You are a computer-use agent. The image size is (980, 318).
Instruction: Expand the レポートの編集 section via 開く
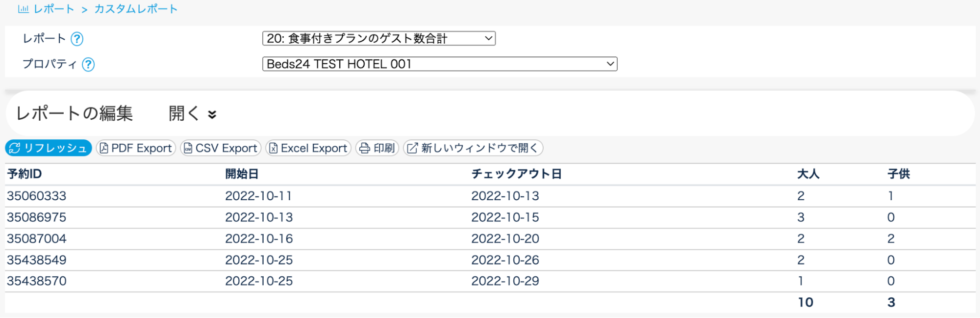[x=192, y=113]
